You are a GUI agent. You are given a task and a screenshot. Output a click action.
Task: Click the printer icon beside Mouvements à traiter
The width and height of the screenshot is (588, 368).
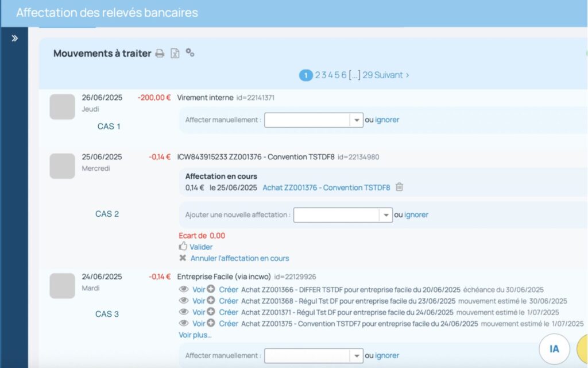[160, 53]
